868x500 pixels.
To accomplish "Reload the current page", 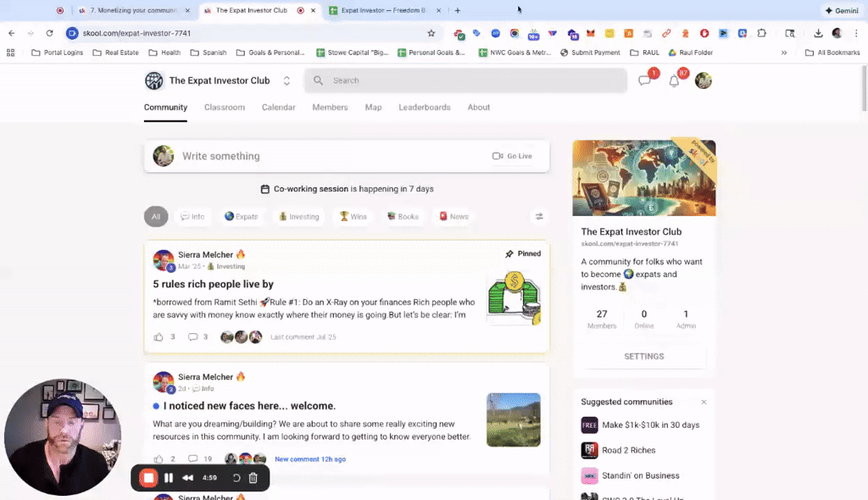I will coord(49,33).
